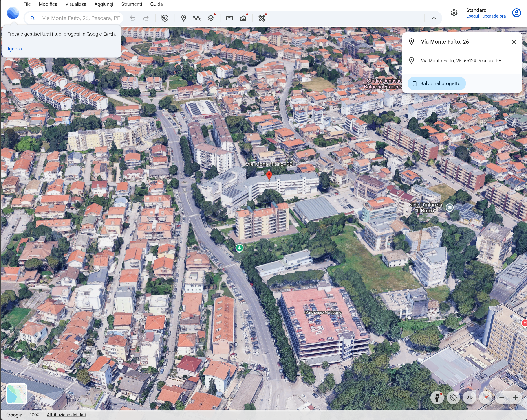Zoom in with the plus button
Screen dimensions: 527x420
coord(515,398)
